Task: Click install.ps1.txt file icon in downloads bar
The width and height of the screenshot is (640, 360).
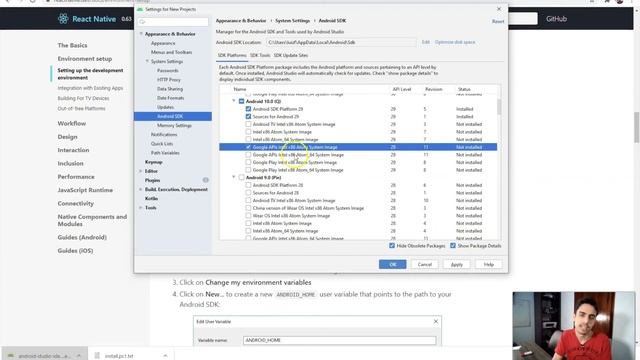Action: point(97,356)
